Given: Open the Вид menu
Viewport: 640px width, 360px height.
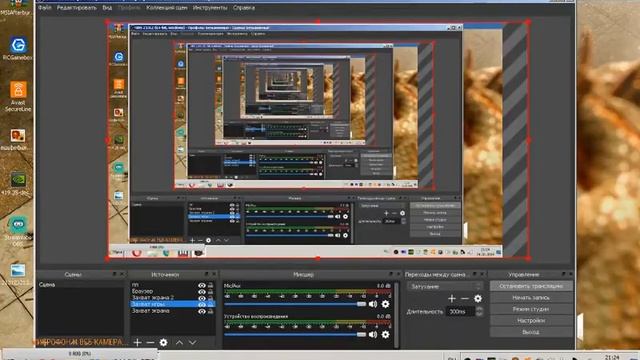Looking at the screenshot, I should click(x=107, y=8).
